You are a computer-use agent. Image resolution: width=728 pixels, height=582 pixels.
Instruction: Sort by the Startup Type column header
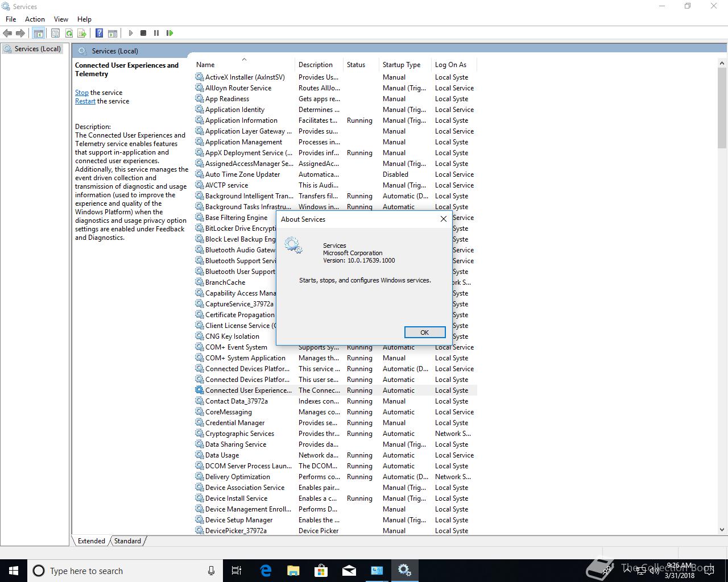pos(405,64)
